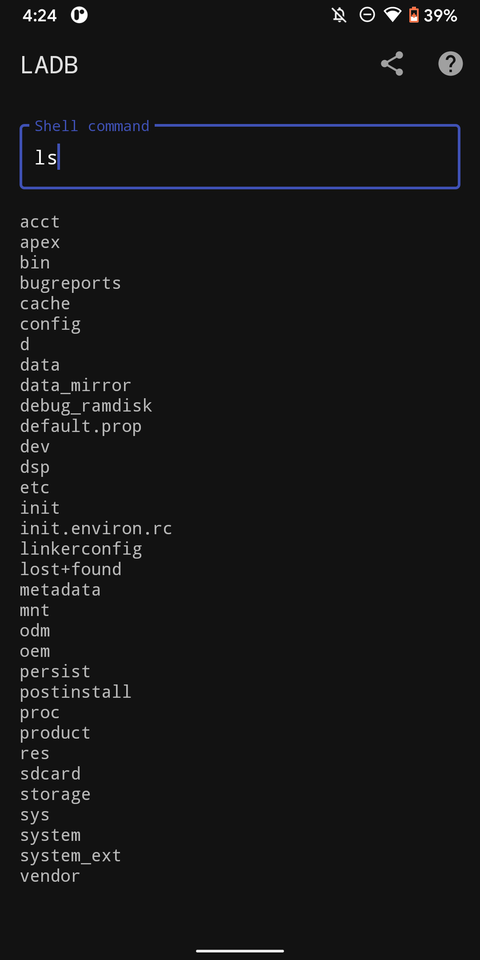The height and width of the screenshot is (960, 480).
Task: Tap the muted notifications bell icon
Action: [339, 15]
